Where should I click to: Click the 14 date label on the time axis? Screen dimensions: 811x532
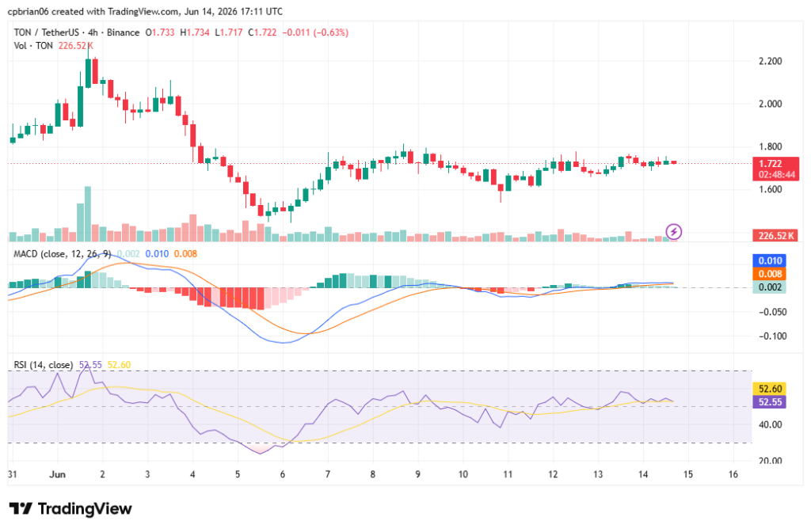point(643,475)
